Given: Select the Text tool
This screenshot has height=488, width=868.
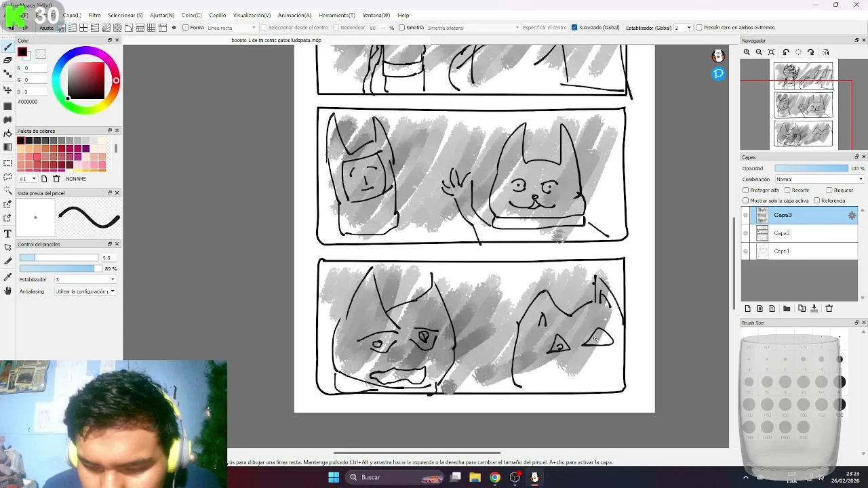Looking at the screenshot, I should pos(7,233).
